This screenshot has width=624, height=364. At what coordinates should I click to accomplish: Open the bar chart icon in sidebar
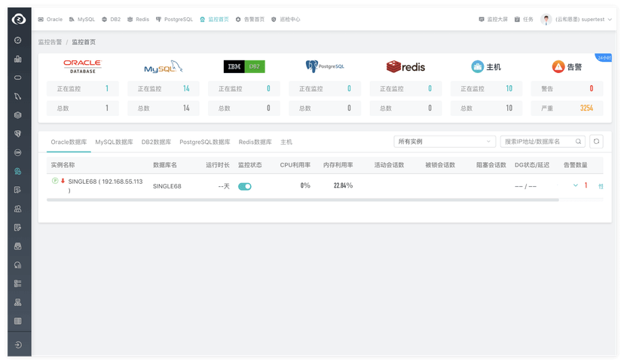18,59
